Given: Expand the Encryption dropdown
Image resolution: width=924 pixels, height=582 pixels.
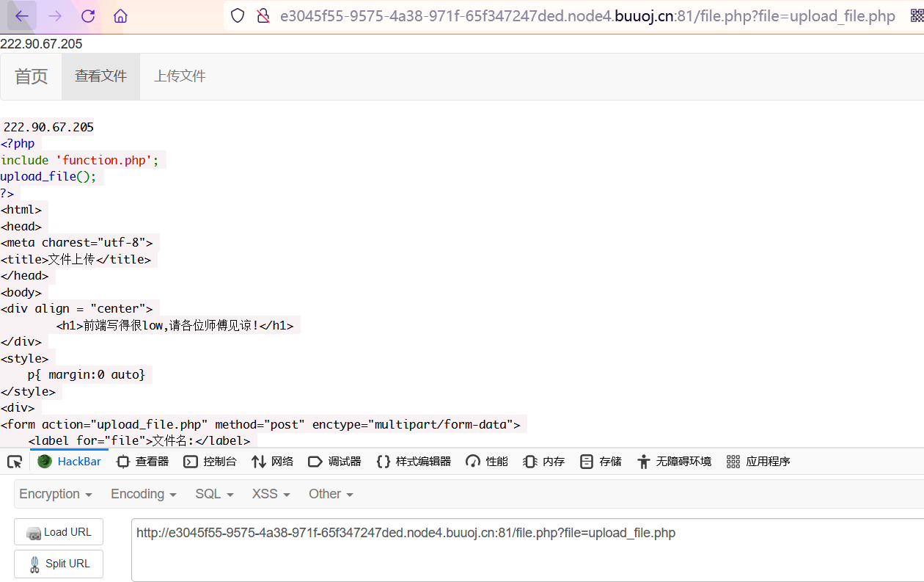Looking at the screenshot, I should point(56,494).
